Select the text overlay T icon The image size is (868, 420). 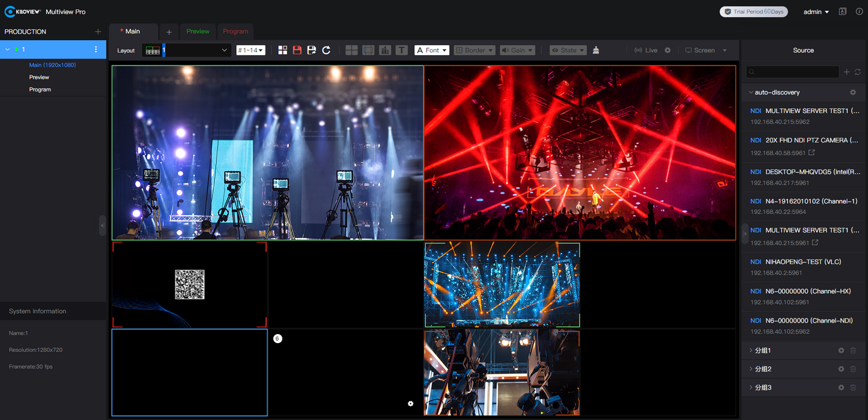point(401,50)
